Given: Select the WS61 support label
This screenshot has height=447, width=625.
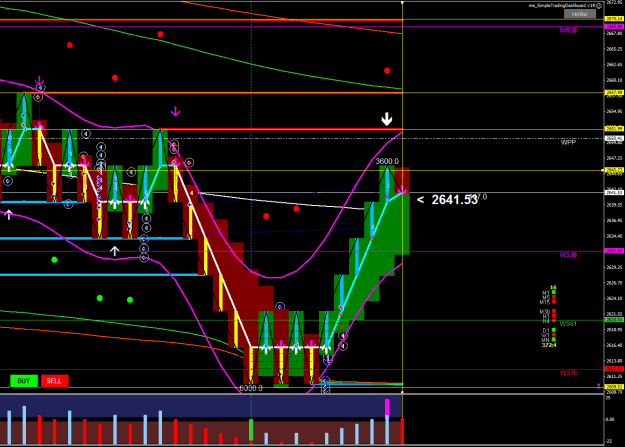Looking at the screenshot, I should 568,324.
